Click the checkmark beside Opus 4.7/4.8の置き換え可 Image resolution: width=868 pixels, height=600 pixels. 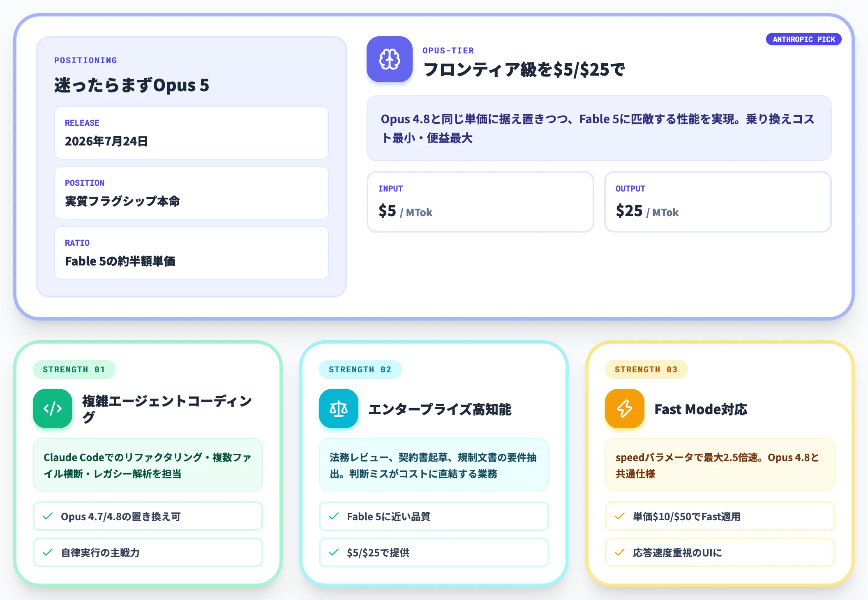(48, 516)
